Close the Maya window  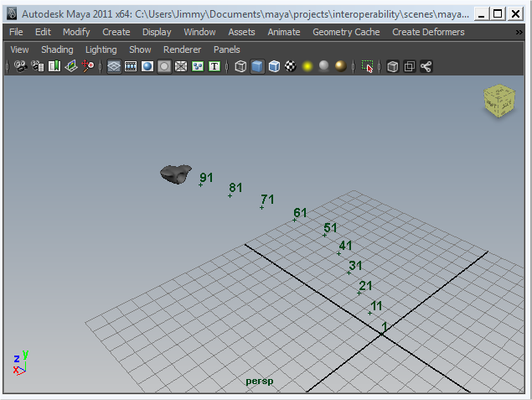click(x=515, y=14)
